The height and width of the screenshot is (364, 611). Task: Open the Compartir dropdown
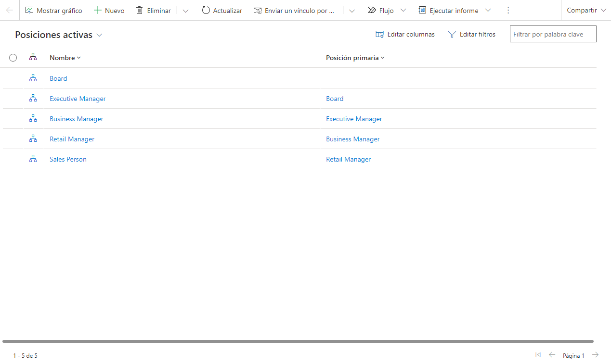pos(586,10)
